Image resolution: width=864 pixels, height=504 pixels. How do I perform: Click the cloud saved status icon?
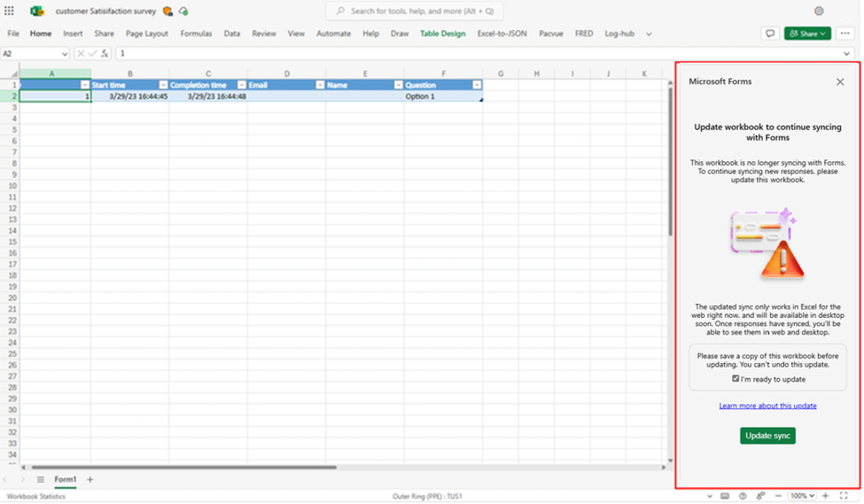pyautogui.click(x=183, y=11)
